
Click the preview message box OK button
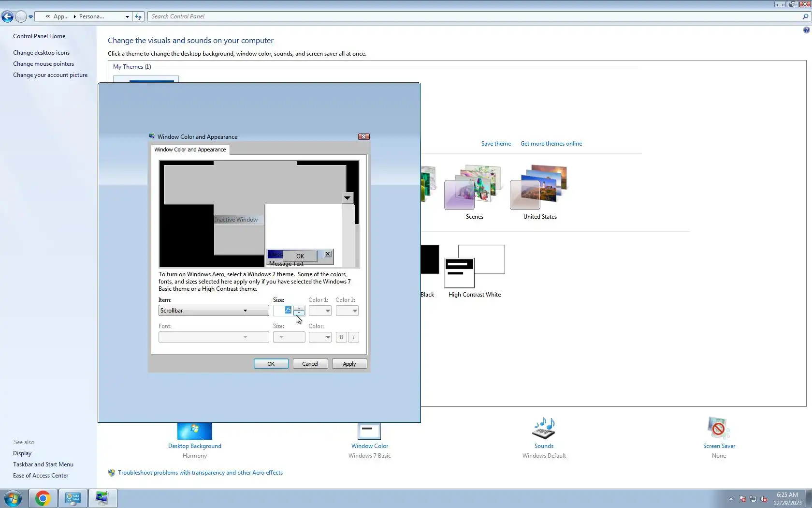coord(300,256)
